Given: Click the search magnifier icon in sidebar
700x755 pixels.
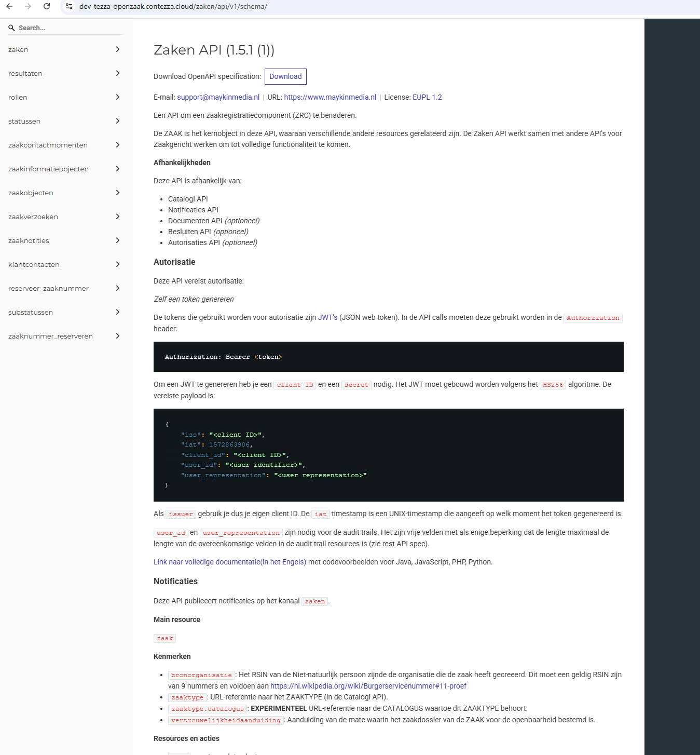Looking at the screenshot, I should [11, 28].
